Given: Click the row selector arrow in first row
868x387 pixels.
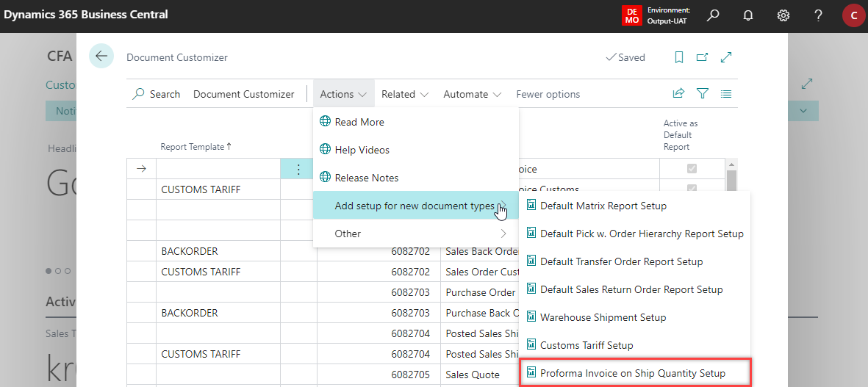Looking at the screenshot, I should [x=141, y=169].
